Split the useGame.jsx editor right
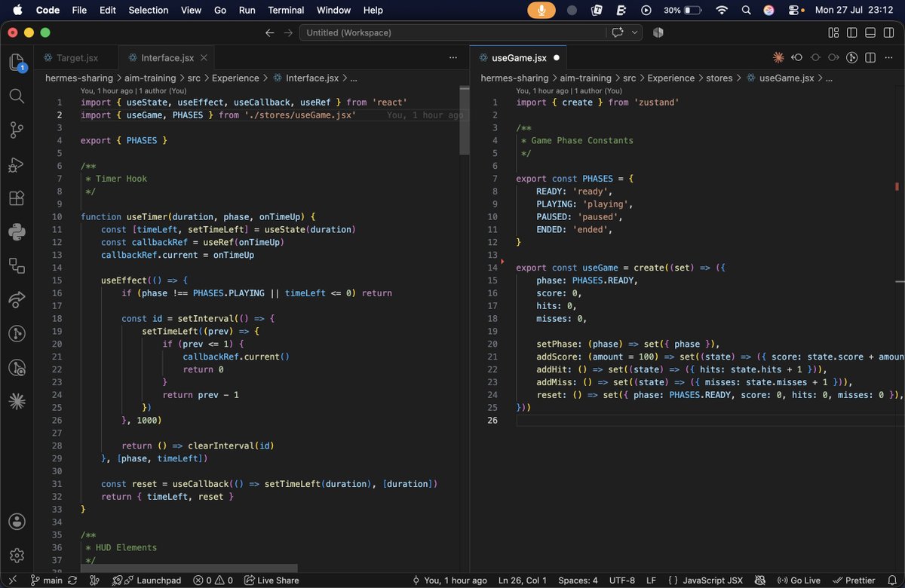Screen dimensions: 905x588 coord(870,57)
